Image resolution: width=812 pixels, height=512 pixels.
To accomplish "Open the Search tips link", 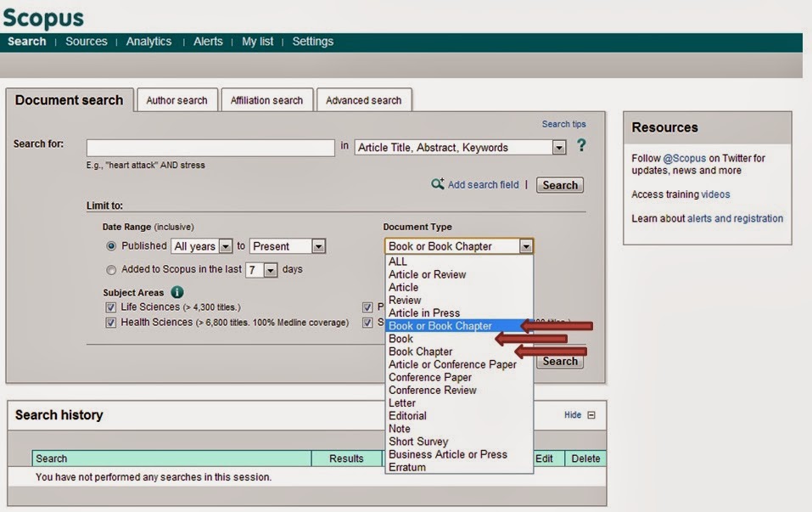I will pos(564,124).
